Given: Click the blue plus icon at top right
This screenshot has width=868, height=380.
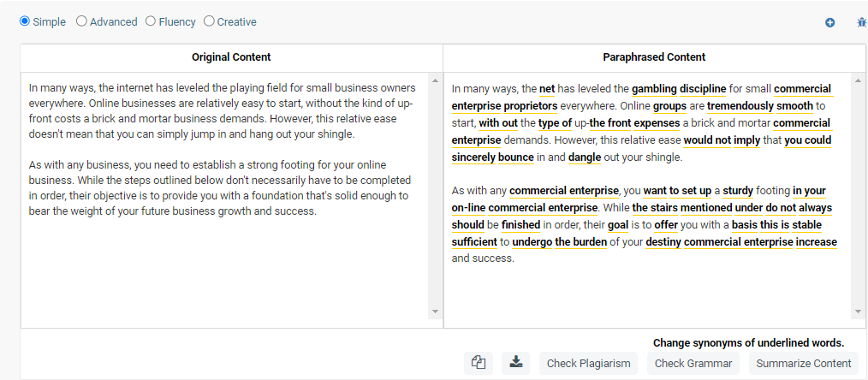Looking at the screenshot, I should [829, 22].
